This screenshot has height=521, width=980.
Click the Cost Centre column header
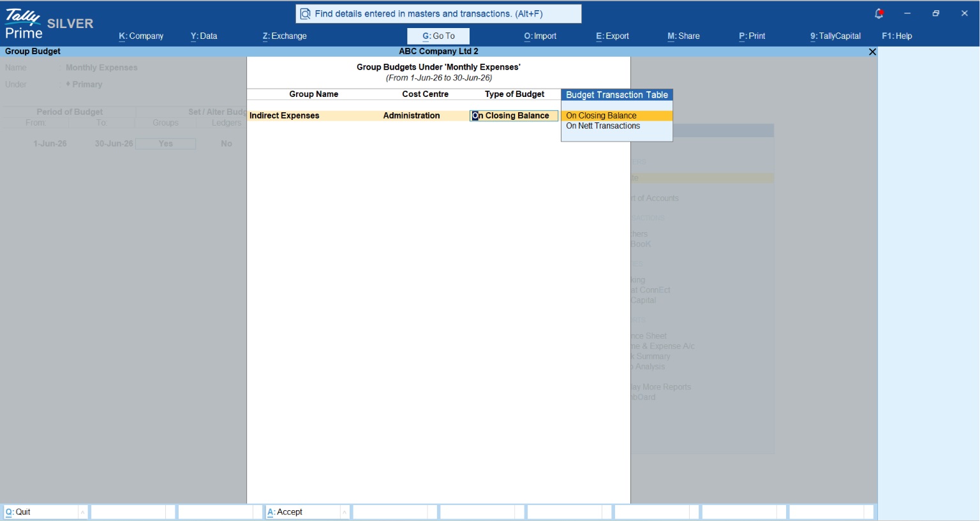tap(425, 94)
